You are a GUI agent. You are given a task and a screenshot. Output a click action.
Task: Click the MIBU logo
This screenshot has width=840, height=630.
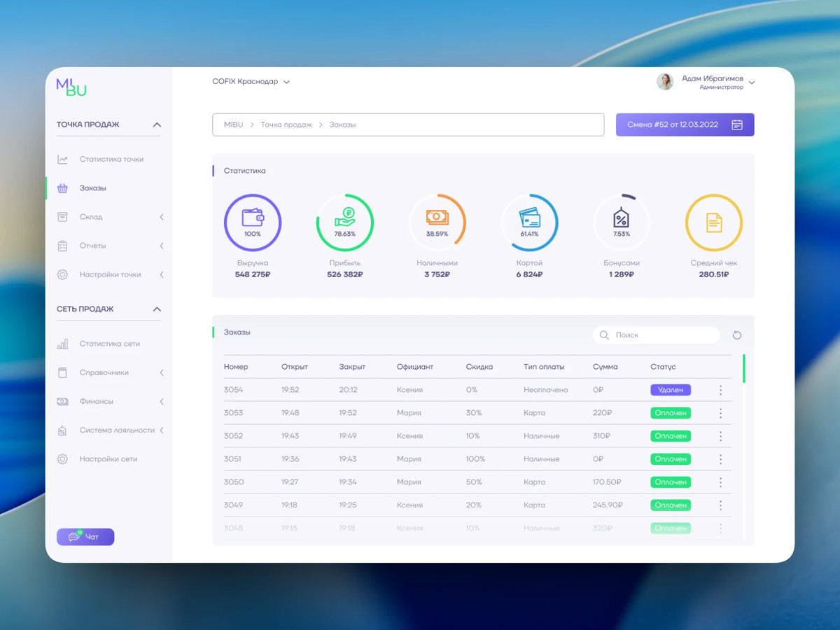point(71,87)
